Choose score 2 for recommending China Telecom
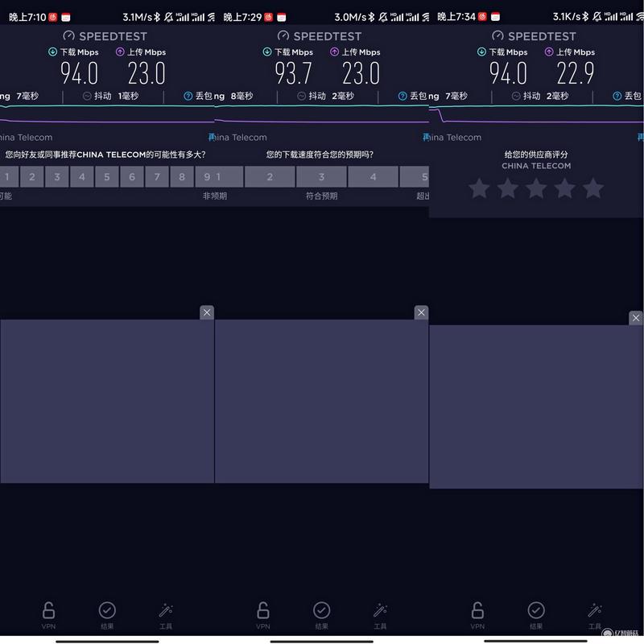The width and height of the screenshot is (644, 644). pos(32,176)
